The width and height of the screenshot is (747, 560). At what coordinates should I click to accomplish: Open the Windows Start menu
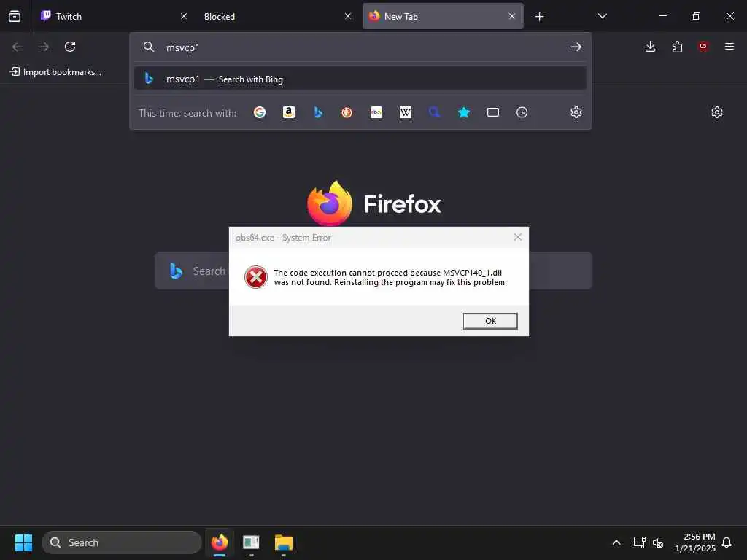pos(23,542)
